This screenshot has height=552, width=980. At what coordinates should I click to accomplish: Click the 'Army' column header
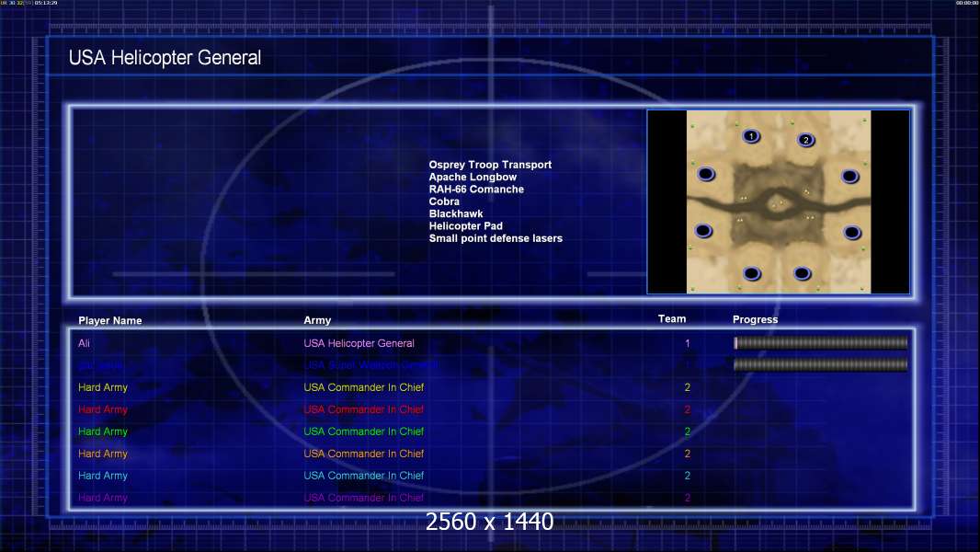coord(317,320)
